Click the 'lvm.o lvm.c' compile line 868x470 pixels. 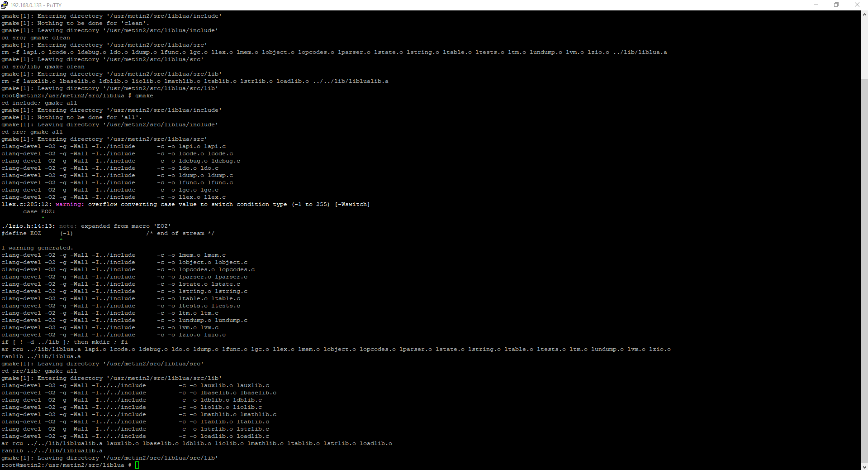point(110,327)
